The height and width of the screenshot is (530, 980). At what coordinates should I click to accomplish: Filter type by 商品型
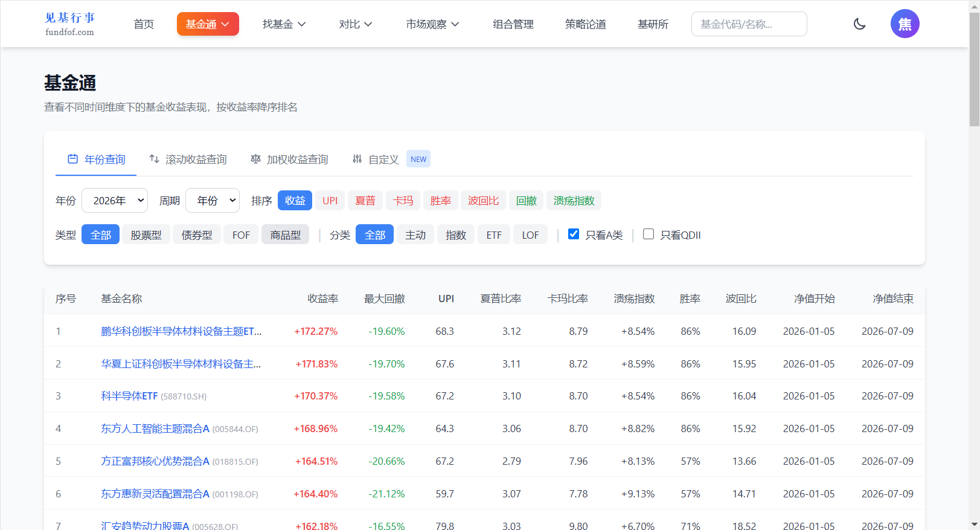[285, 234]
